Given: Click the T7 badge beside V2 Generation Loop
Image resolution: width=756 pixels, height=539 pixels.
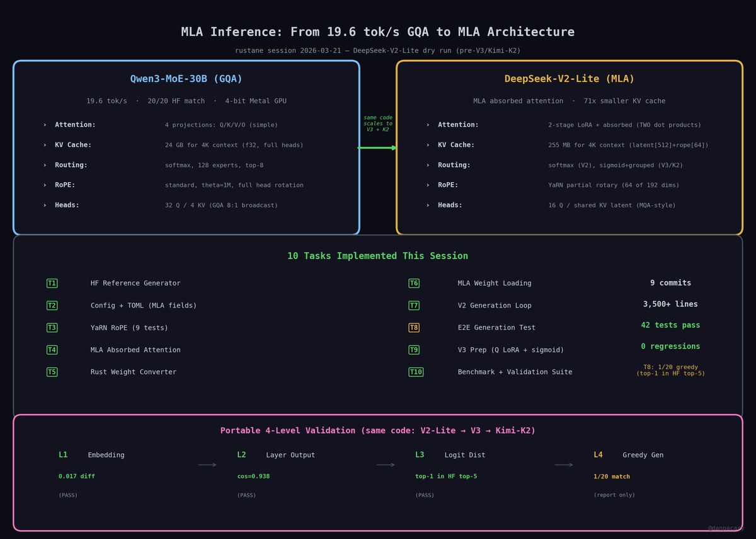Looking at the screenshot, I should point(414,305).
